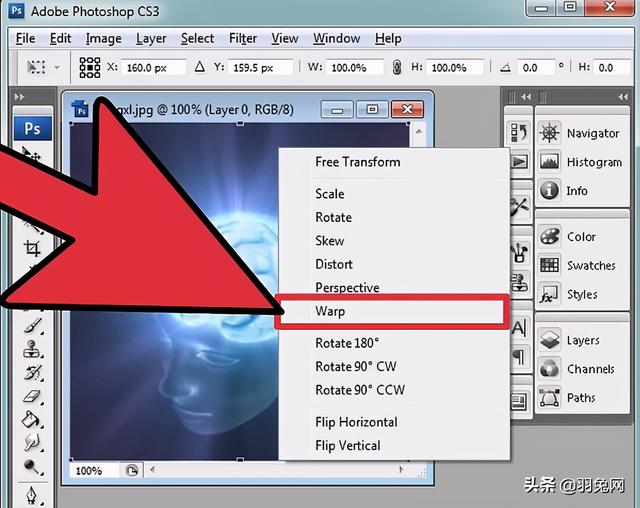Open the View menu

coord(284,38)
